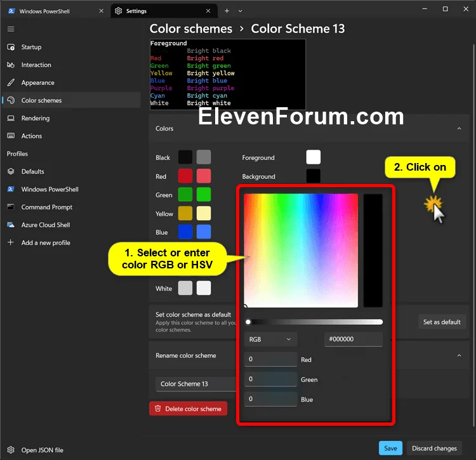476x460 pixels.
Task: Click the Background black swatch
Action: point(314,176)
